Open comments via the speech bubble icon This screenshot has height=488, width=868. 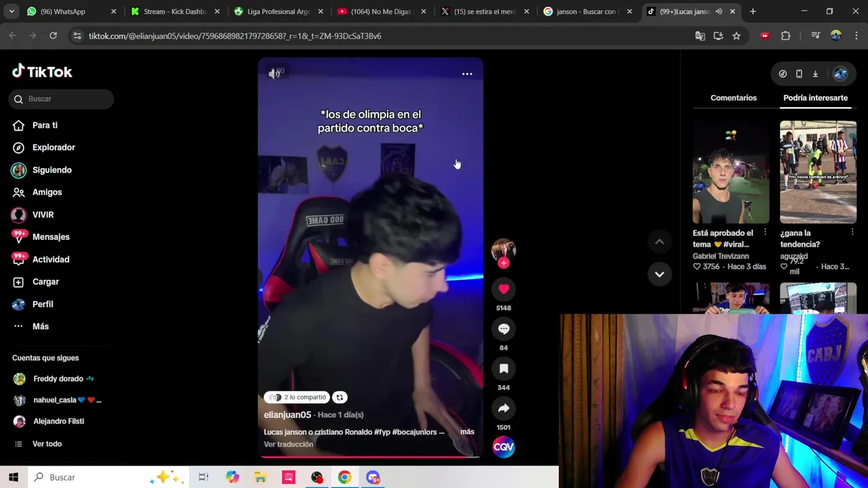504,329
